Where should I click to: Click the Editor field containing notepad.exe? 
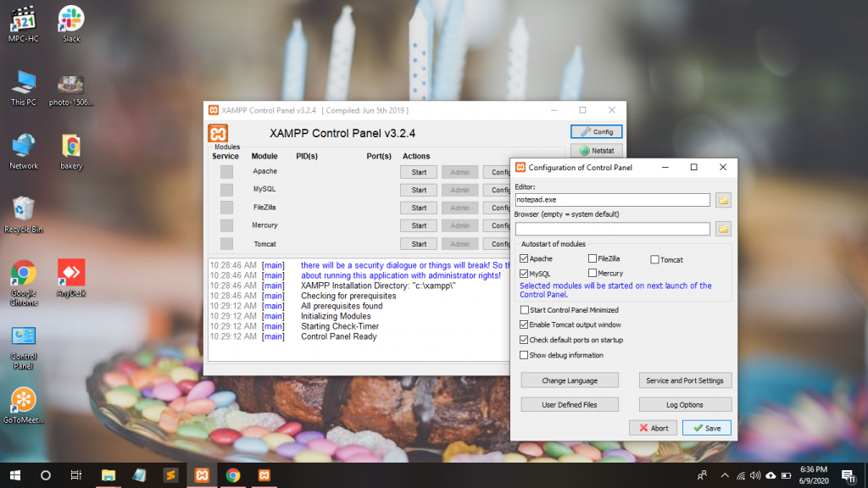click(x=612, y=200)
